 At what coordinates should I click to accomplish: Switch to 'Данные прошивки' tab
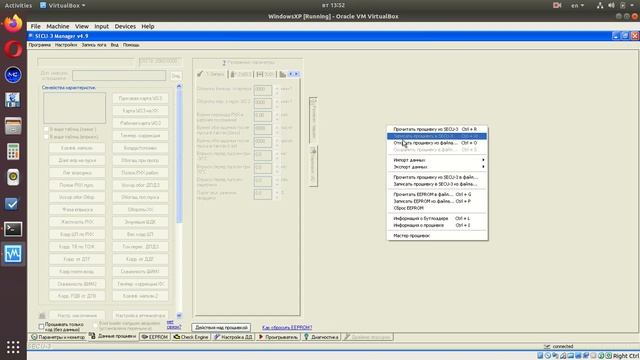[112, 336]
